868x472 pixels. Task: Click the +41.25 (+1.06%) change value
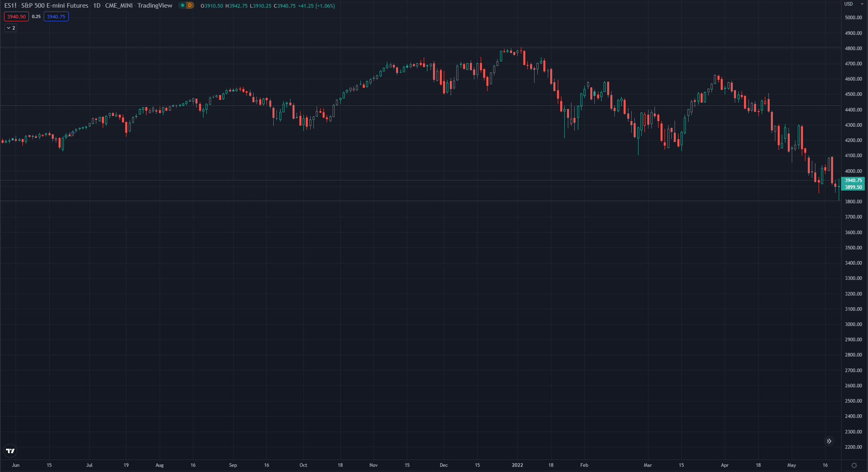(x=316, y=6)
